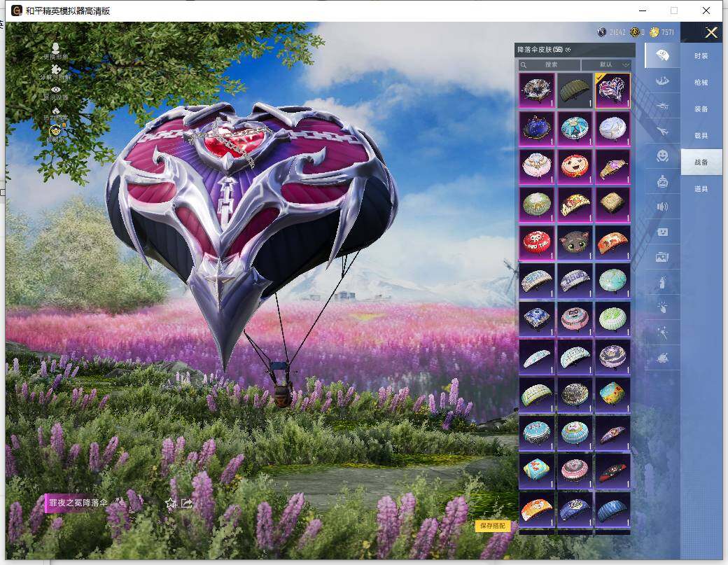Click the 保存搭配 save button
This screenshot has width=728, height=565.
493,526
